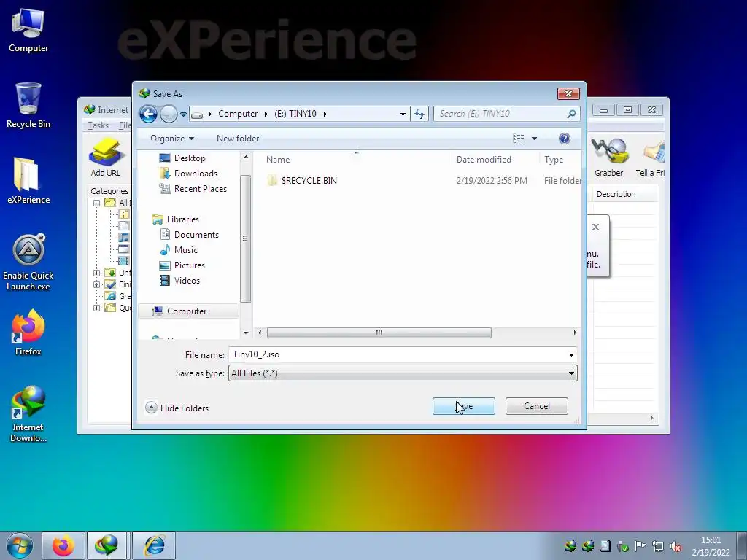
Task: Select Desktop in navigation pane
Action: (x=189, y=158)
